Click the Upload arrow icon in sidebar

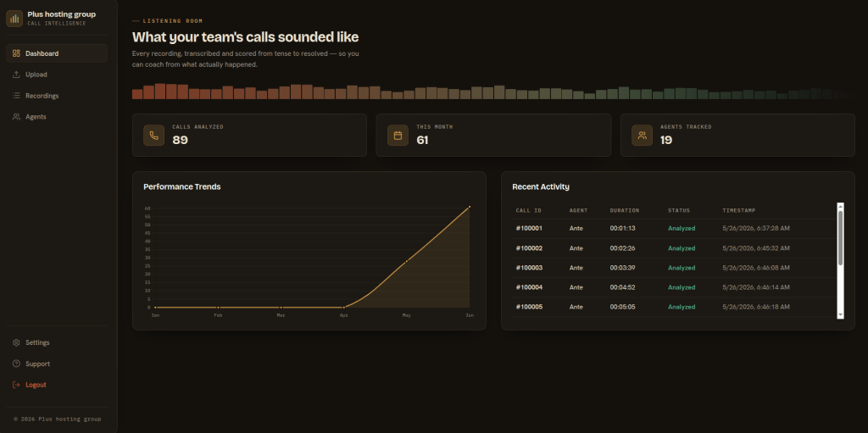[x=16, y=75]
